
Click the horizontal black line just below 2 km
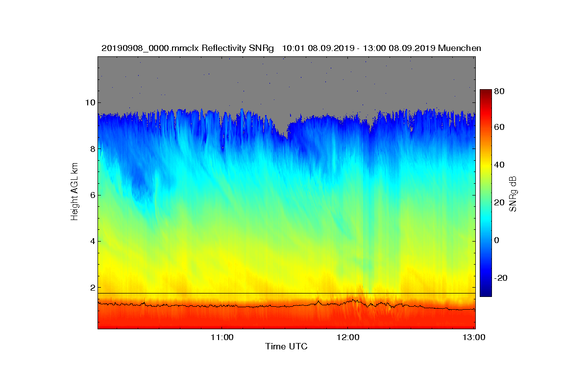pyautogui.click(x=287, y=294)
